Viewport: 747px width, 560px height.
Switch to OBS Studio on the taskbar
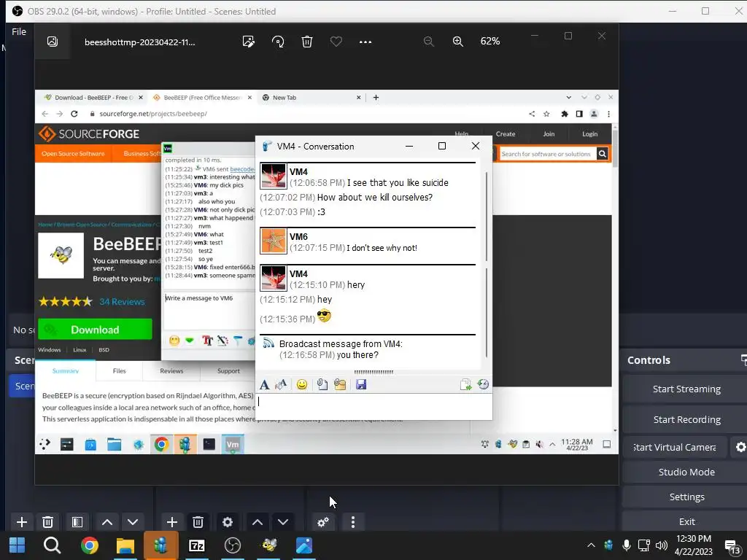coord(233,545)
